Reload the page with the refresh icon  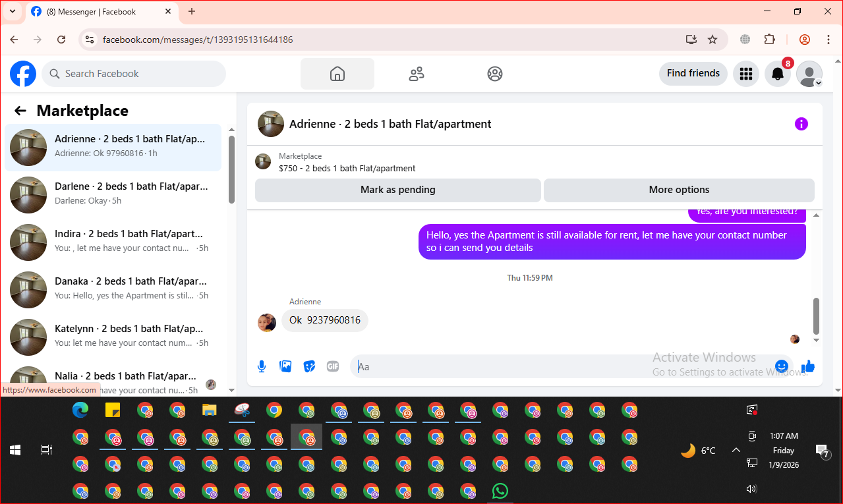coord(61,40)
